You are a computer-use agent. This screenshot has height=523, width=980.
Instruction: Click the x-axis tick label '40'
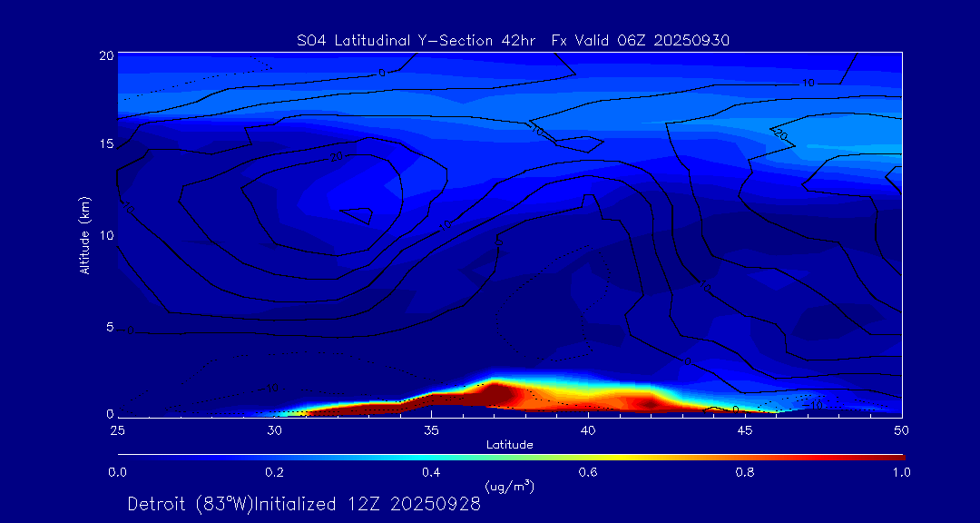click(587, 429)
